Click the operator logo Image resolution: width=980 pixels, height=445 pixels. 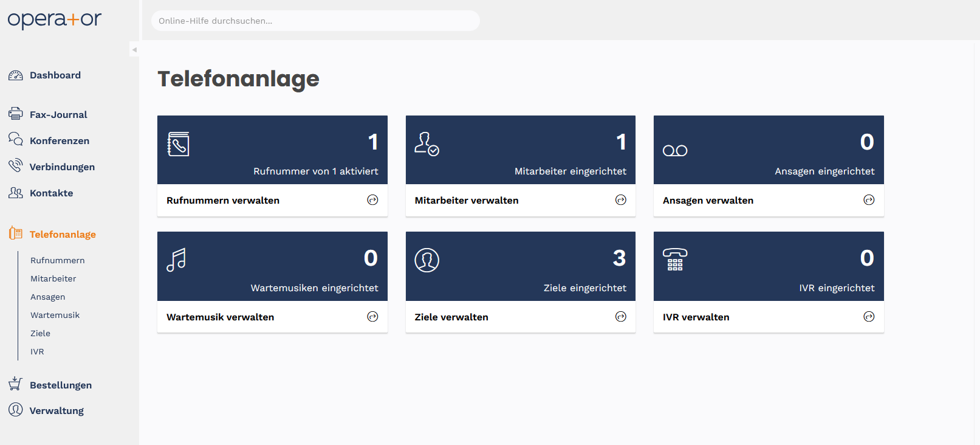[55, 19]
